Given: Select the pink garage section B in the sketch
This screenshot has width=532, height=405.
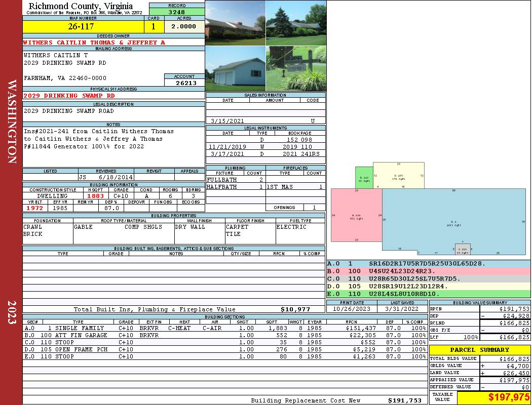Looking at the screenshot, I should (356, 215).
